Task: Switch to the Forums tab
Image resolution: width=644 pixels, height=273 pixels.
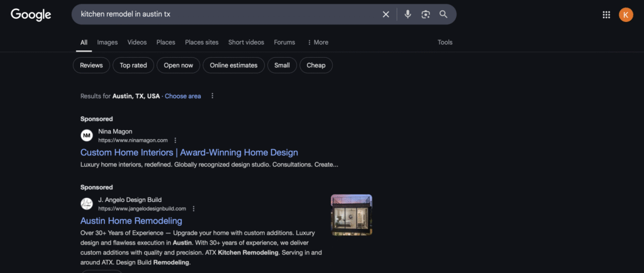Action: tap(284, 42)
